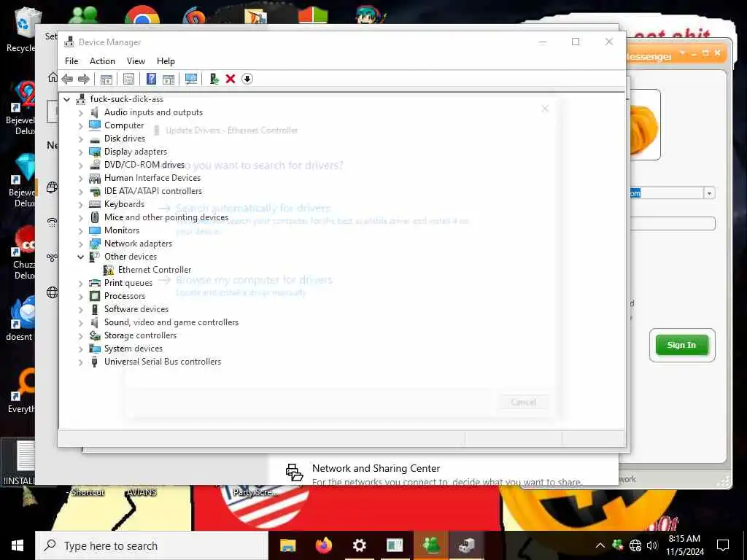Click the Windows Start button
Image resolution: width=747 pixels, height=560 pixels.
tap(18, 545)
